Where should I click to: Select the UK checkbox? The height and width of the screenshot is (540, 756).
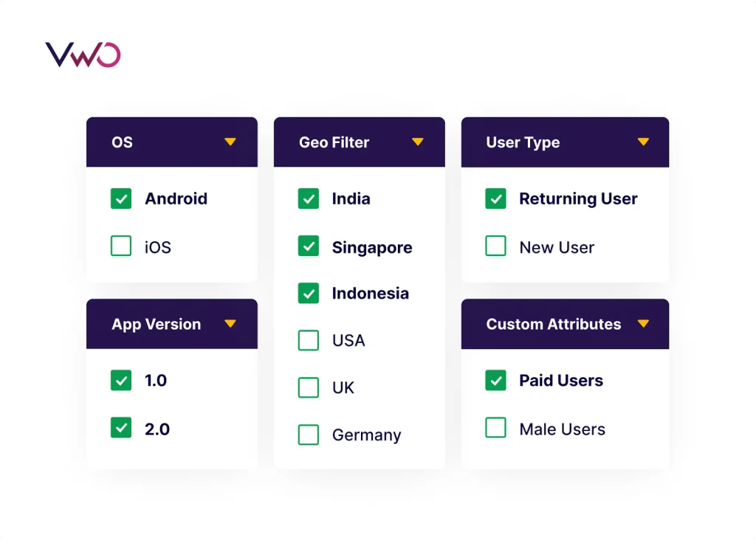point(309,387)
